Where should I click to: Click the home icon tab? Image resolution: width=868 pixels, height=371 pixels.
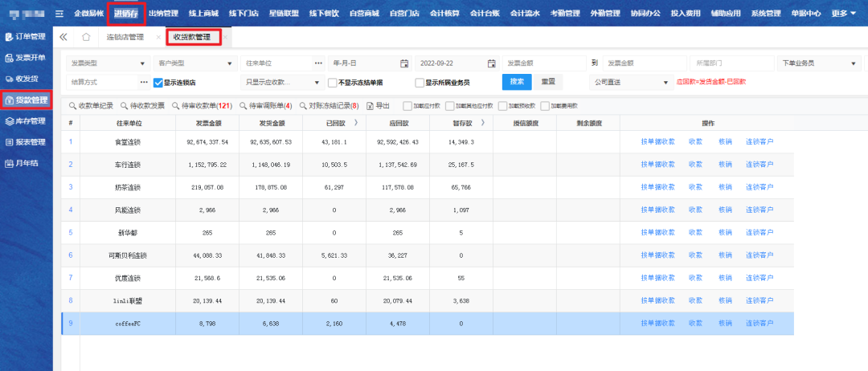pyautogui.click(x=86, y=37)
